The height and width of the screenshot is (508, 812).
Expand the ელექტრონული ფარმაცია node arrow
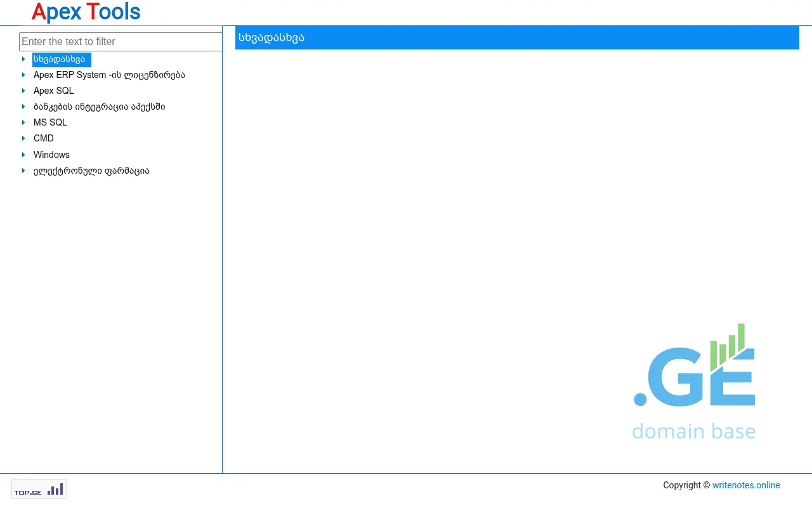coord(23,171)
